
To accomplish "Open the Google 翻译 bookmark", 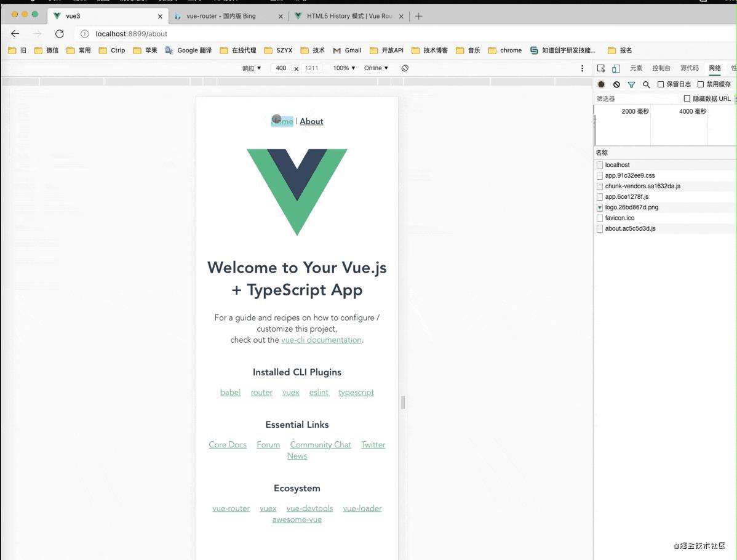I will (188, 50).
